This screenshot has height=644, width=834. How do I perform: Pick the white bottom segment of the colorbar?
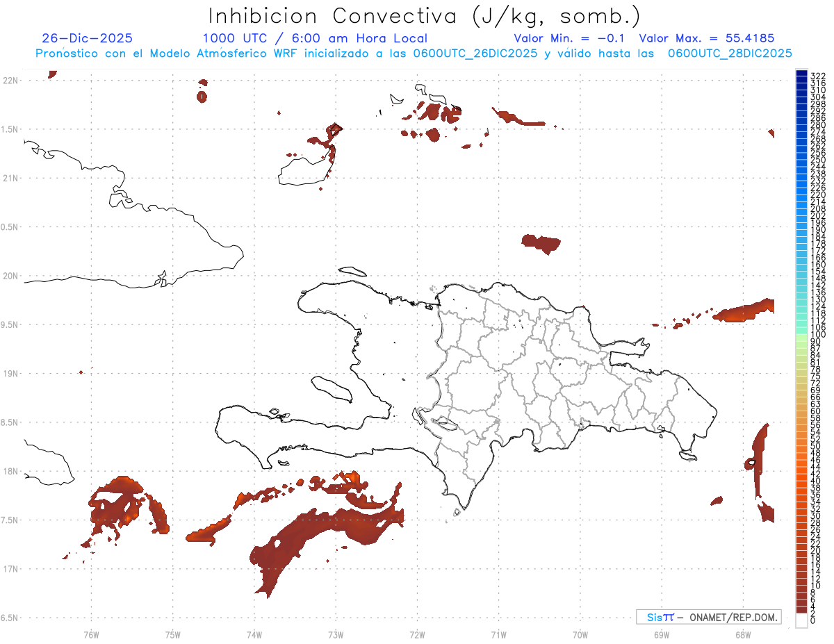click(x=801, y=620)
